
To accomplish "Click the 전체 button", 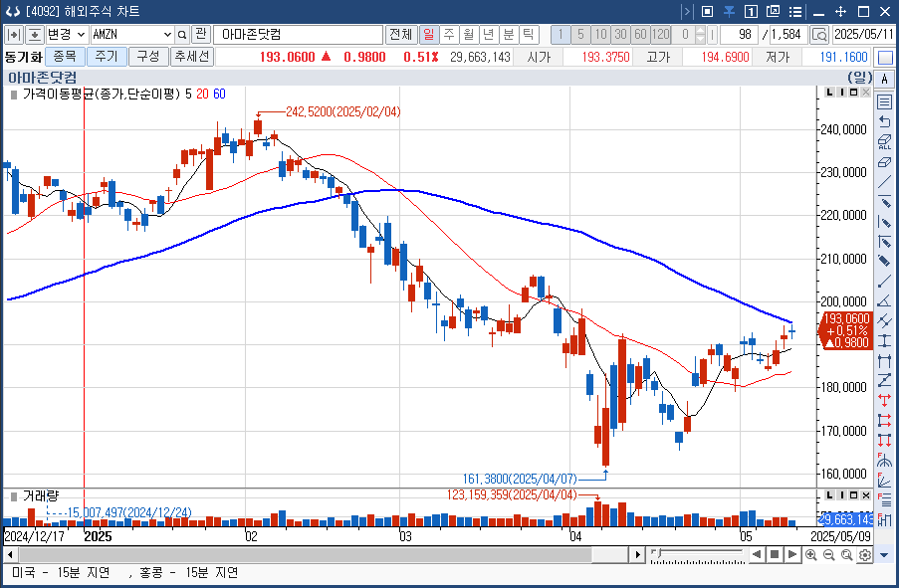I will pos(401,35).
